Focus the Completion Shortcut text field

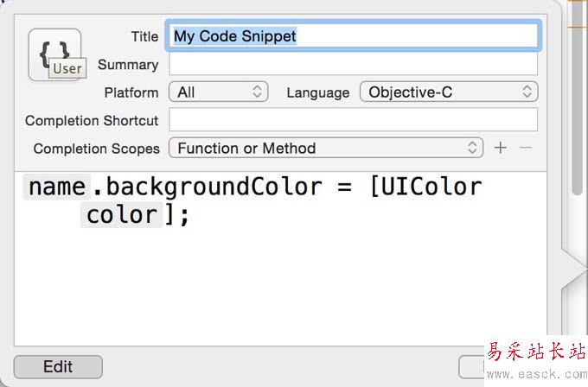[353, 120]
